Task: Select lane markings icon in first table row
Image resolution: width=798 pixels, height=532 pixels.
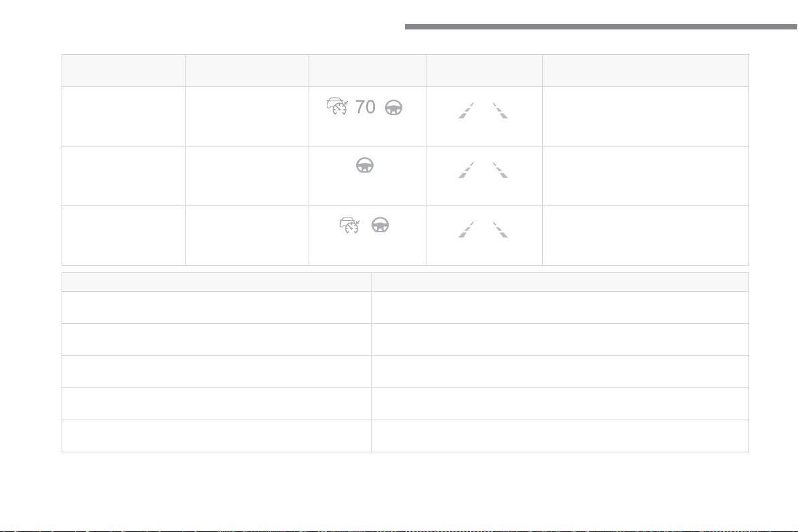Action: (483, 110)
